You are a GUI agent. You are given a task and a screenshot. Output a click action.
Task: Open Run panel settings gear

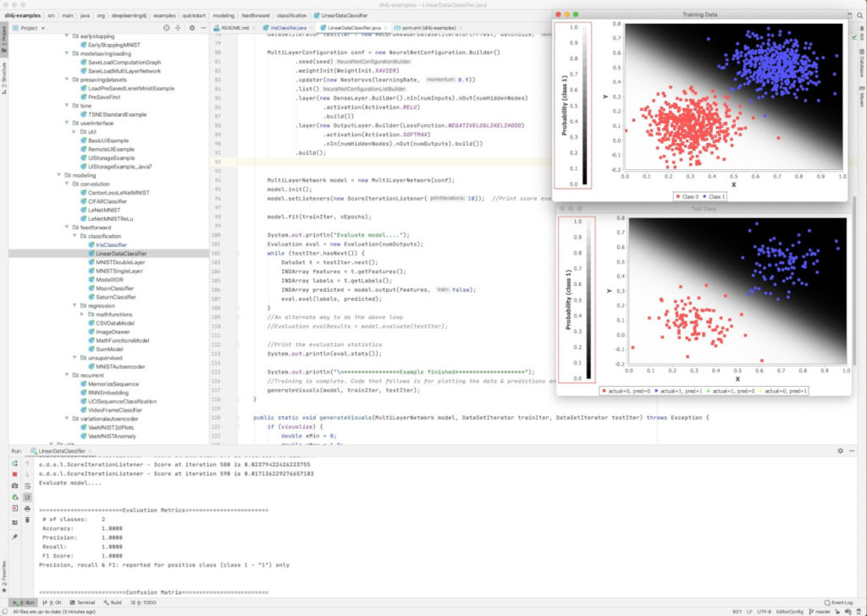(x=841, y=451)
